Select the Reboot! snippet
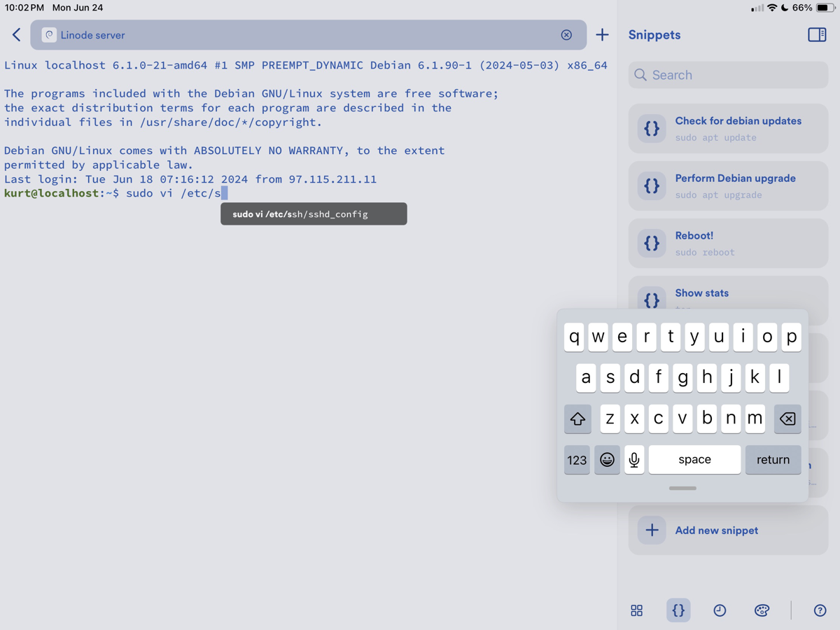Image resolution: width=840 pixels, height=630 pixels. (x=728, y=244)
